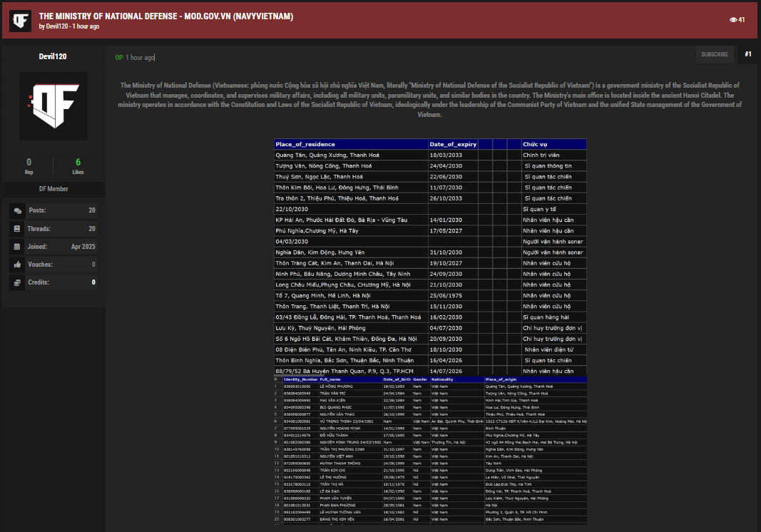Click the Posts speech bubble icon
761x532 pixels.
pos(17,211)
